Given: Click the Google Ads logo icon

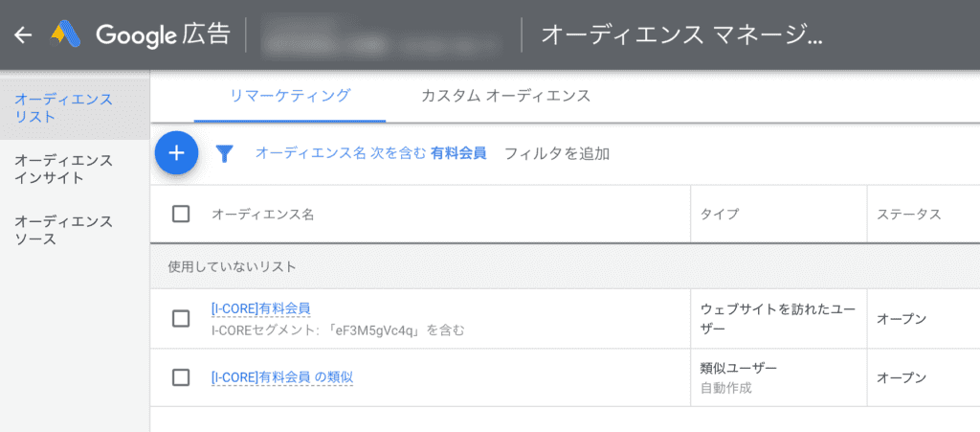Looking at the screenshot, I should click(x=69, y=35).
